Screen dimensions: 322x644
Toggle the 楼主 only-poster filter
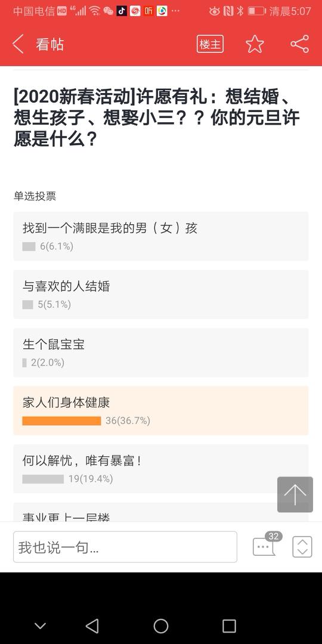pyautogui.click(x=210, y=44)
